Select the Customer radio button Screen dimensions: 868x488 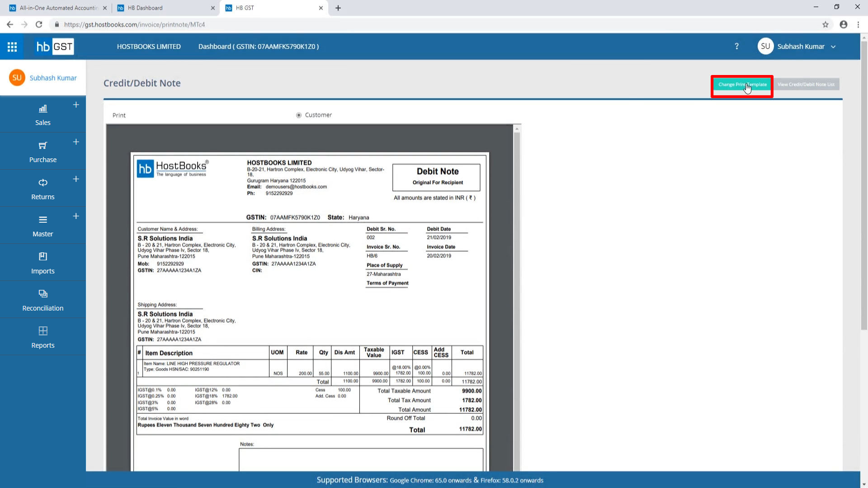[299, 115]
